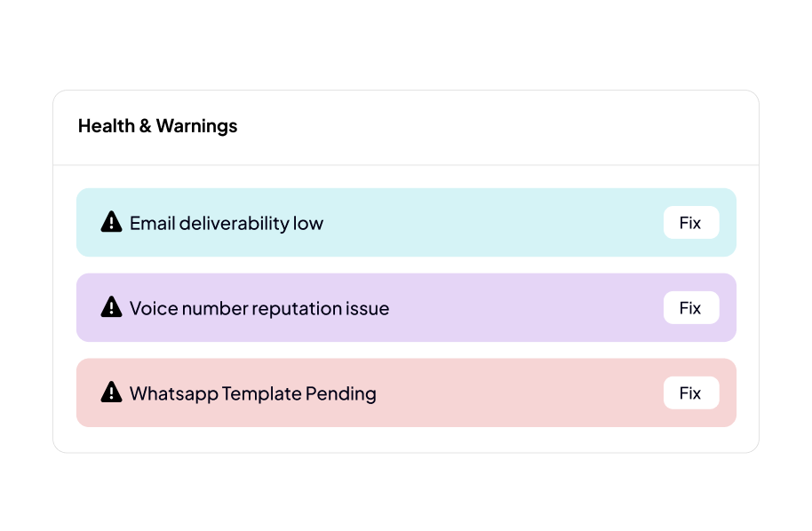Click the word Health in the card title

pos(106,126)
